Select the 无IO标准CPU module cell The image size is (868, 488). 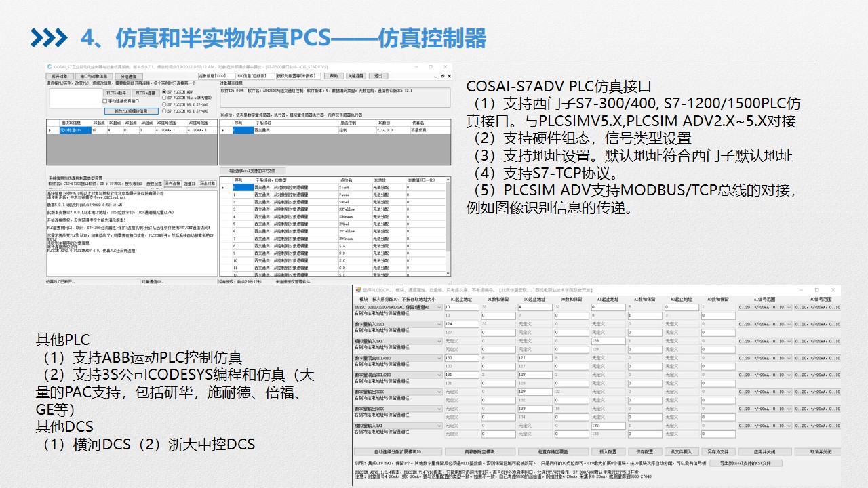coord(75,130)
